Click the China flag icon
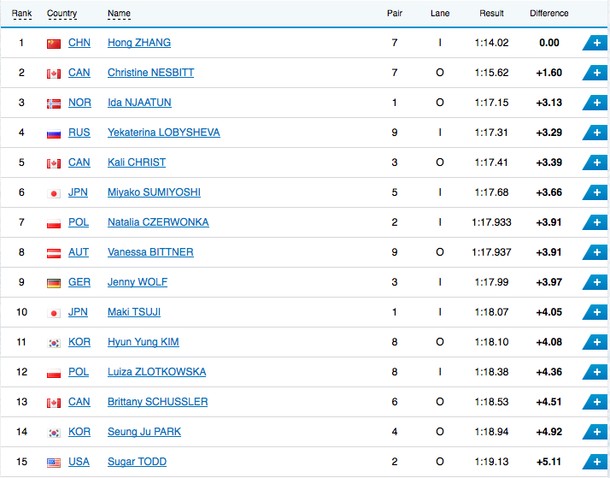610x478 pixels. click(x=54, y=44)
